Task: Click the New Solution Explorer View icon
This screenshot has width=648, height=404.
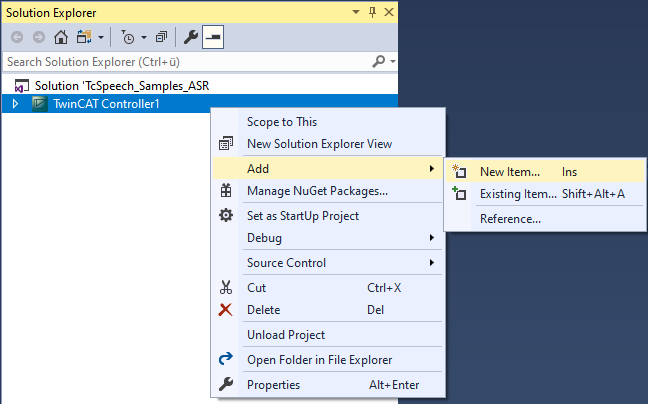Action: click(x=226, y=144)
